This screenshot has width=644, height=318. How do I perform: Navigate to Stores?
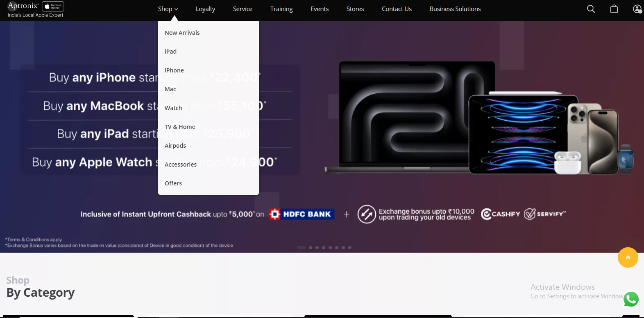355,9
